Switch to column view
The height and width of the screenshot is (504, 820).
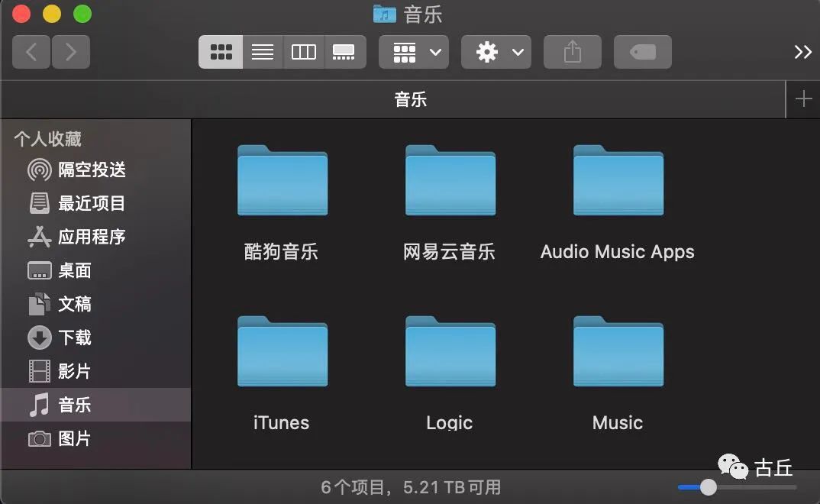coord(303,52)
